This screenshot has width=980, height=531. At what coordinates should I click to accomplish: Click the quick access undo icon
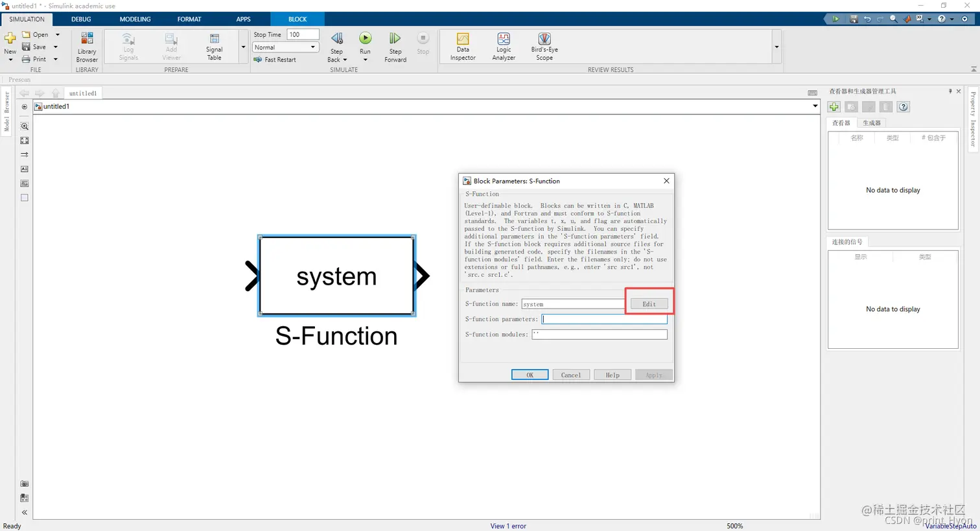(x=867, y=19)
